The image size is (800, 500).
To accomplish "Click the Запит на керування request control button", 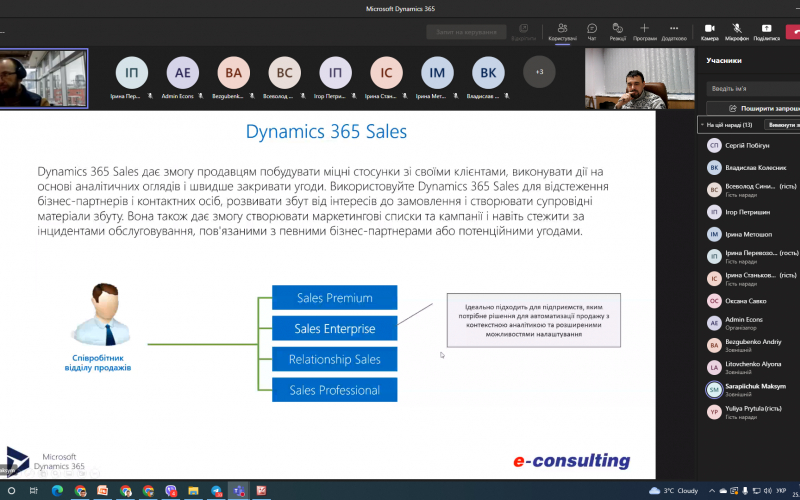I will tap(466, 32).
